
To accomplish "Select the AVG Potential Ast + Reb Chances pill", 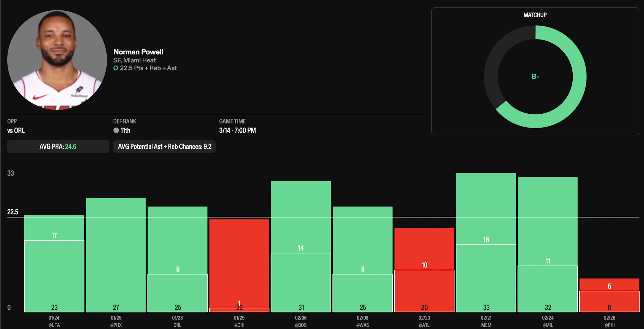I will tap(164, 147).
